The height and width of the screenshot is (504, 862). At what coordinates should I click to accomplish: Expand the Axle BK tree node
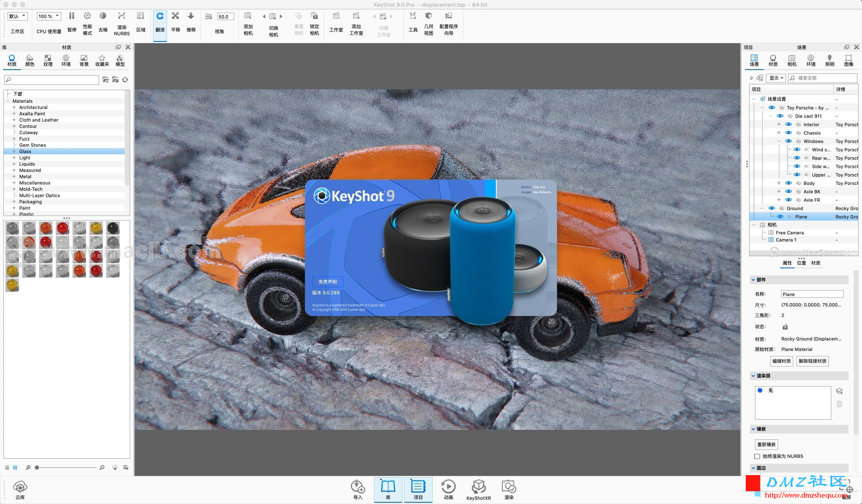click(779, 192)
